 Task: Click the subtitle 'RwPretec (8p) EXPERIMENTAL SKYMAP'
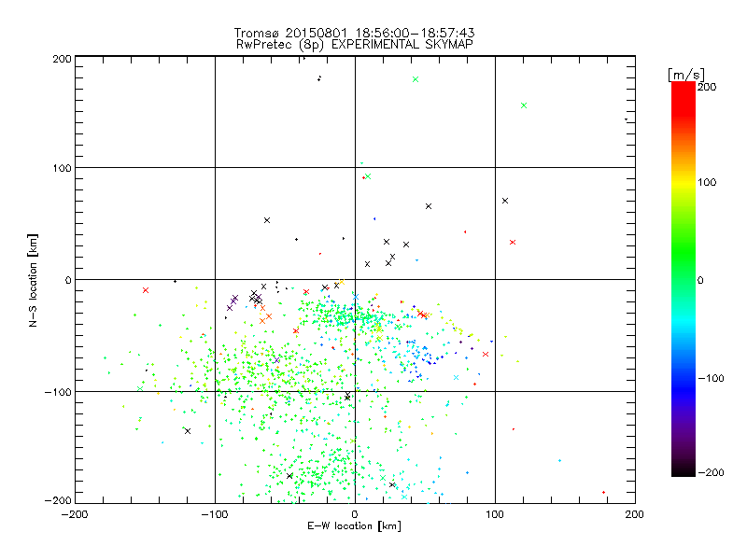pyautogui.click(x=355, y=45)
